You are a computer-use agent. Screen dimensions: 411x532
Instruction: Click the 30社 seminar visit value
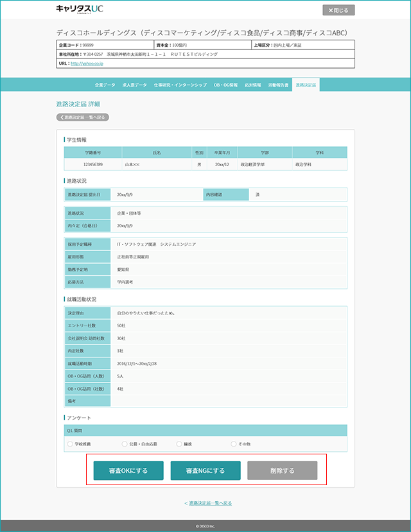121,338
